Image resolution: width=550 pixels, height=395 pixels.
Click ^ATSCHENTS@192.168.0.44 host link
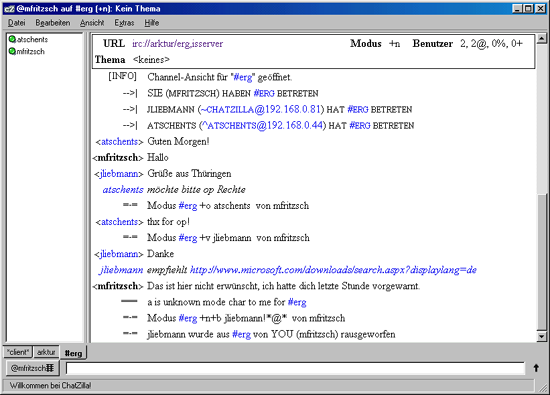point(263,126)
